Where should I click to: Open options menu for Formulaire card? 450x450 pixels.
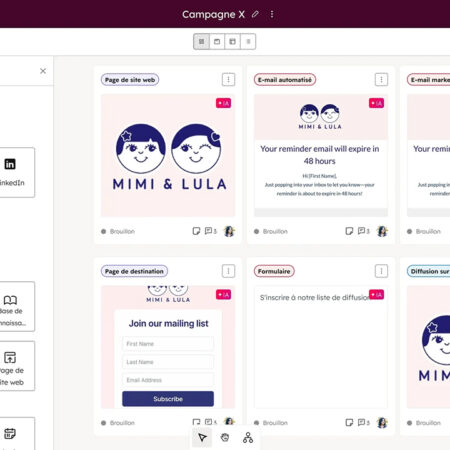pyautogui.click(x=381, y=271)
